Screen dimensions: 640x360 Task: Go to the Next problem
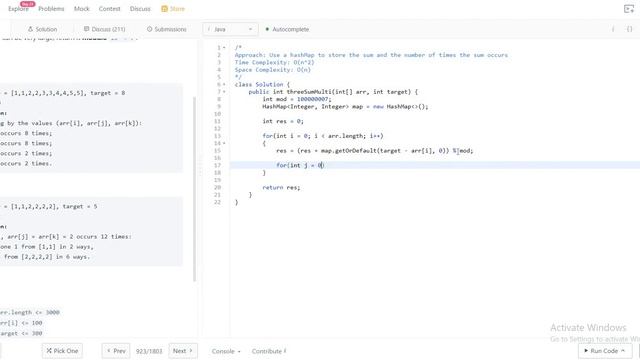coord(182,351)
